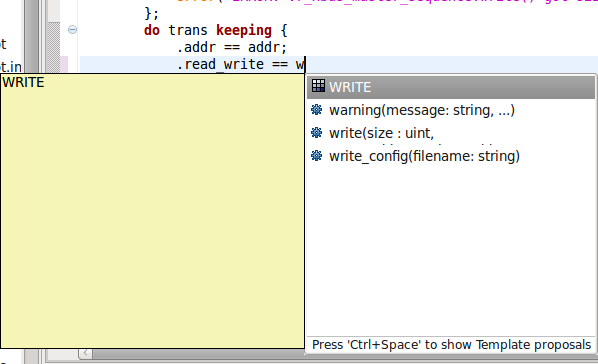Pick the write(size : uint, proposal
The image size is (598, 364).
click(451, 133)
